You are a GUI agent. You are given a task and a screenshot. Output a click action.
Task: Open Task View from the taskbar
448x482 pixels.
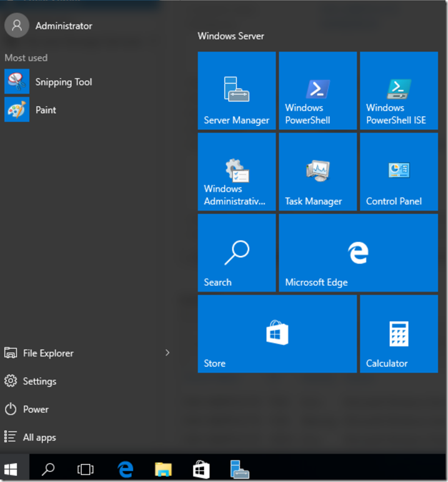coord(85,470)
